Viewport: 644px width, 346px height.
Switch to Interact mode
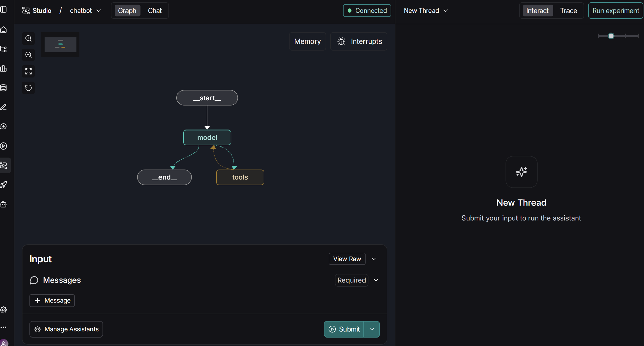[x=537, y=11]
